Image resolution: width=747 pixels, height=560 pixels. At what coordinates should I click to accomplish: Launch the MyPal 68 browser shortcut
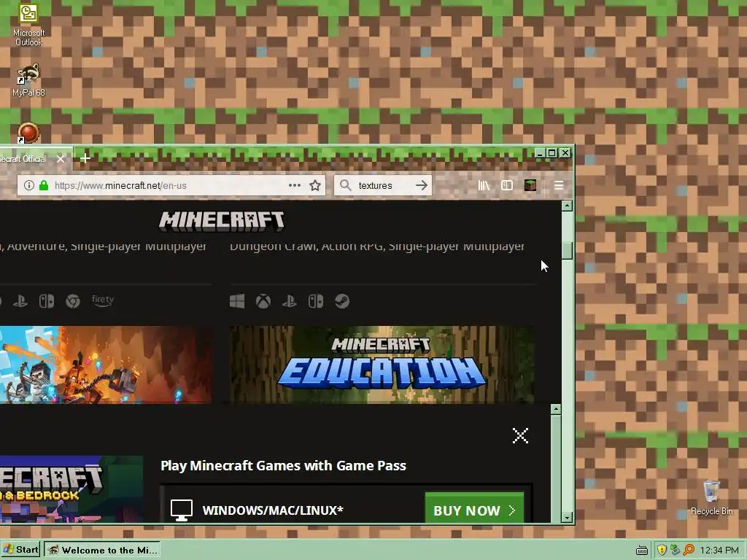tap(28, 80)
